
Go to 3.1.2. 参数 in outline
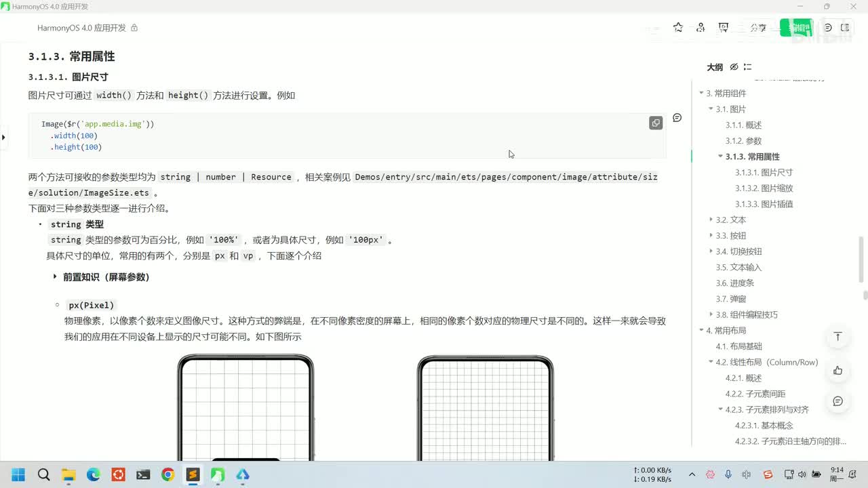tap(743, 141)
